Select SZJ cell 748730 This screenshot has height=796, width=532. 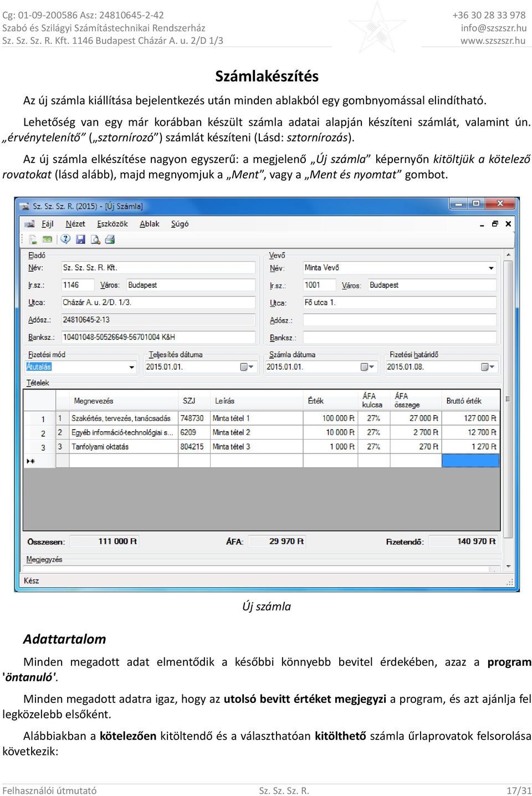coord(195,419)
